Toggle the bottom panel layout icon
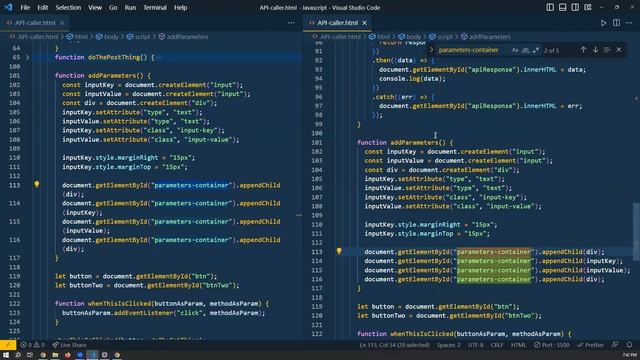The width and height of the screenshot is (640, 360). 562,7
